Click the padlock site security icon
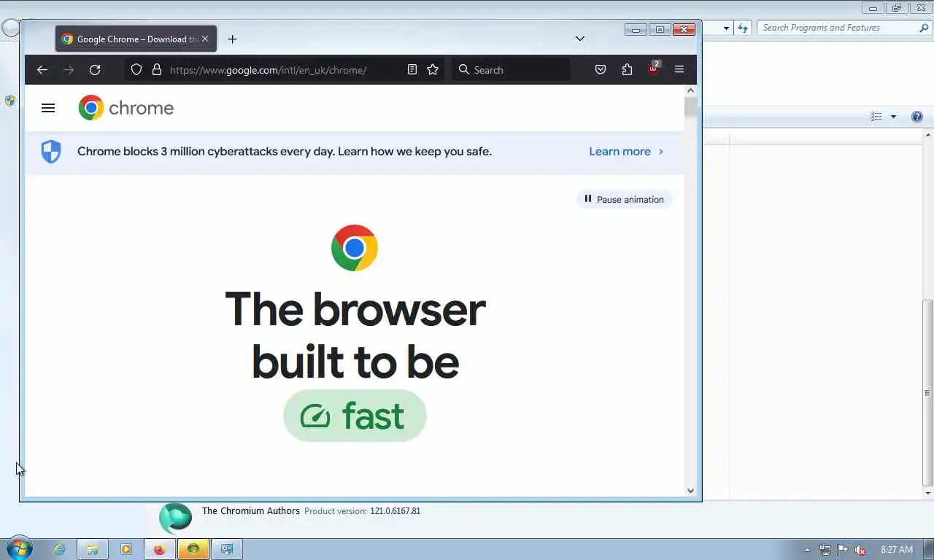 pos(156,70)
